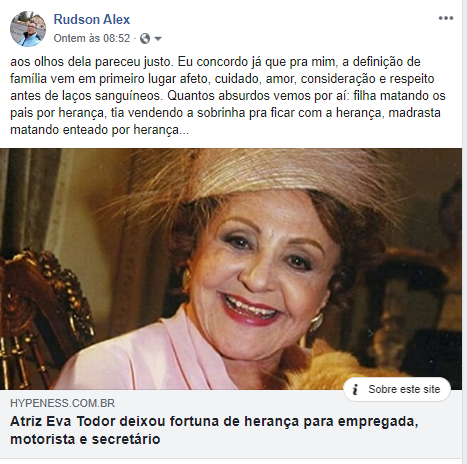Click the post text starting aos olhos dela
Image resolution: width=467 pixels, height=464 pixels.
[x=228, y=96]
